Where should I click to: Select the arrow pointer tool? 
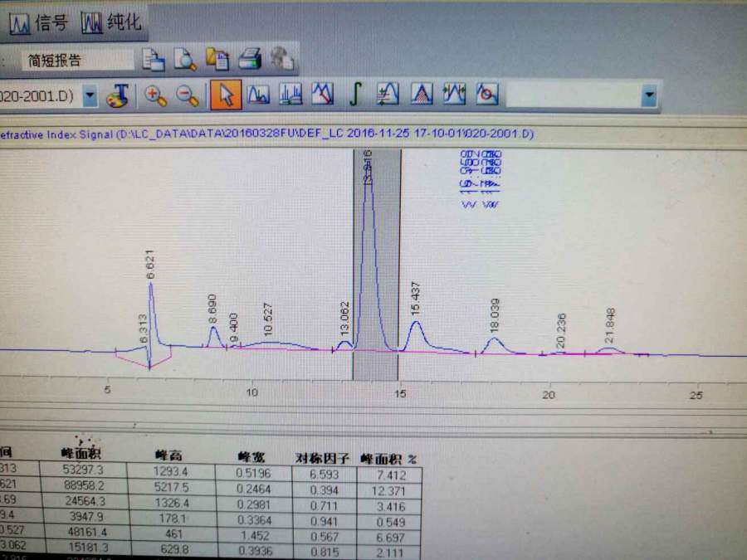pos(225,95)
